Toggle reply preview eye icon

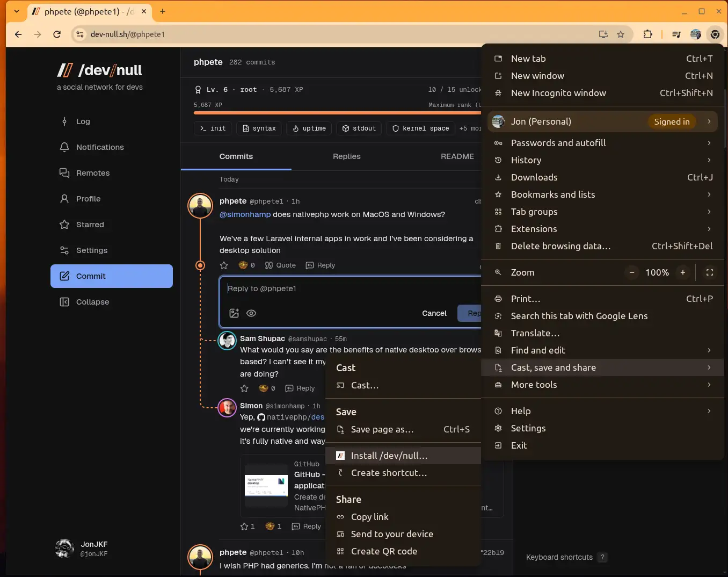click(251, 313)
